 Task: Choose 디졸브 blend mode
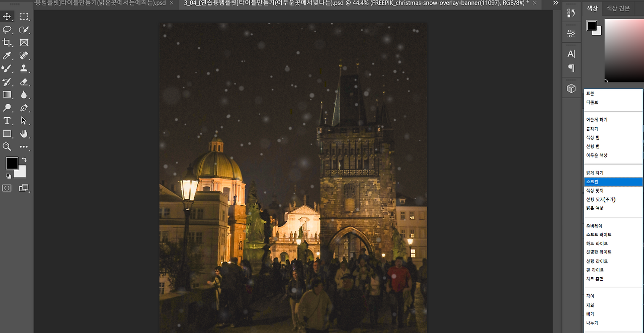point(613,102)
